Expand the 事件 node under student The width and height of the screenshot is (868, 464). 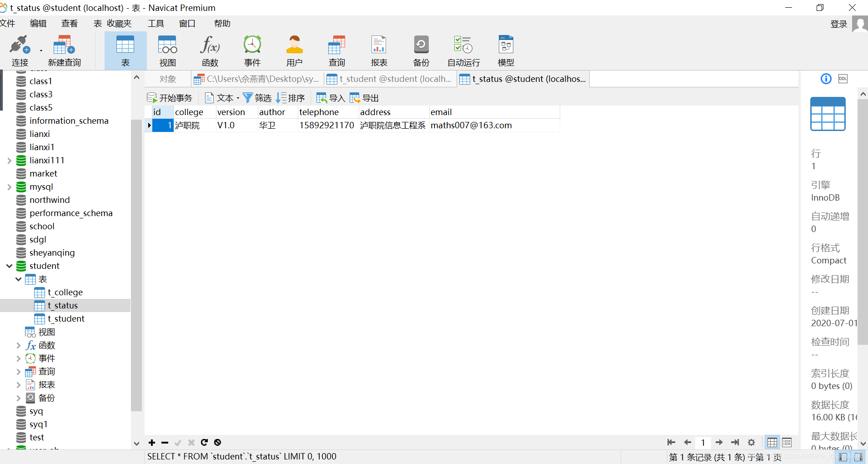point(18,358)
